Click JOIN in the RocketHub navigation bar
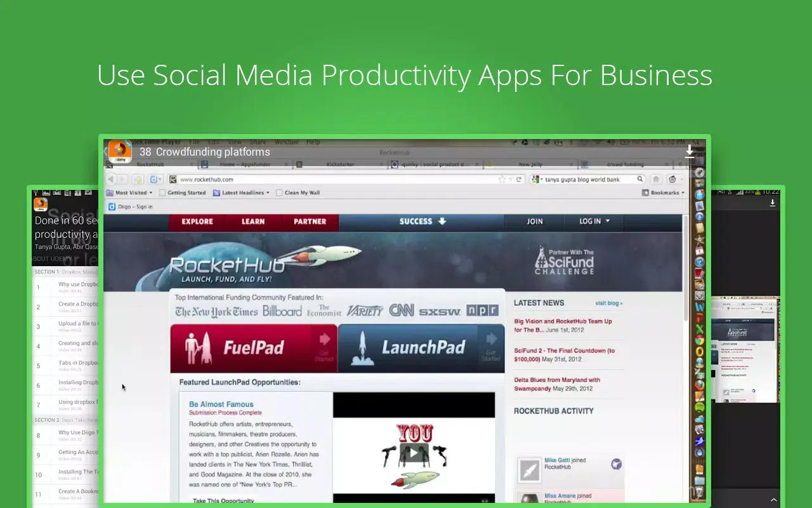The width and height of the screenshot is (812, 508). (535, 222)
